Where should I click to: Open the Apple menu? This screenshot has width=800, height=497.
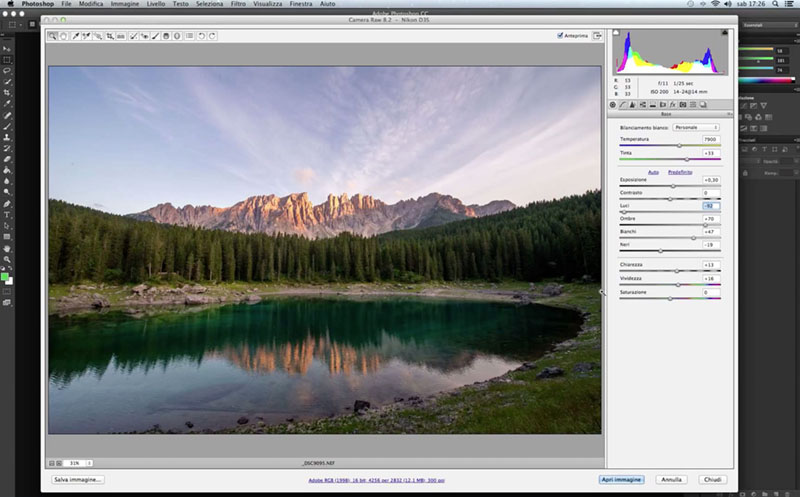[x=10, y=4]
